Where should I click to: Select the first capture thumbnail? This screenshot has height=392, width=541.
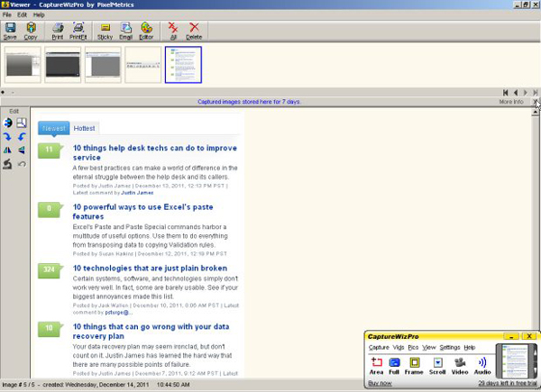(22, 64)
